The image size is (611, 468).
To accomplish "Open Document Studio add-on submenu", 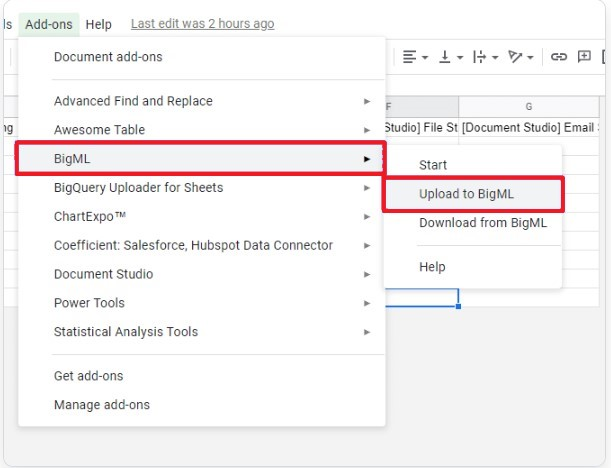I will pos(202,274).
